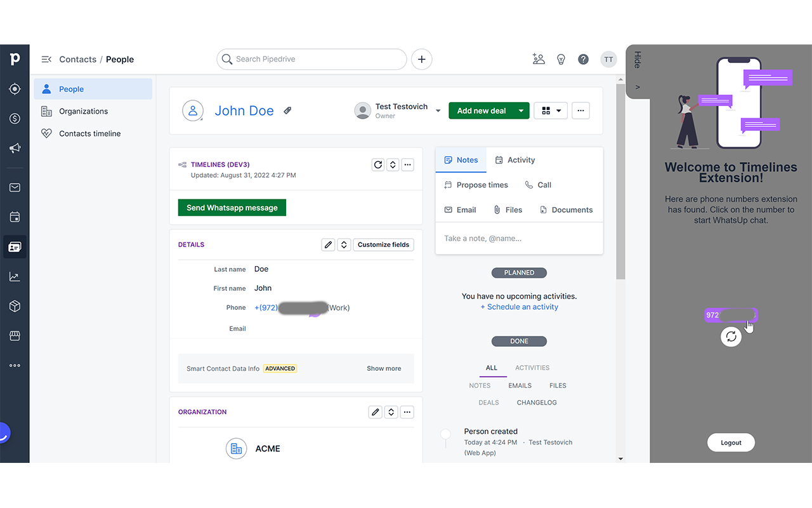Edit Details section with pencil icon
The height and width of the screenshot is (508, 812).
tap(328, 244)
